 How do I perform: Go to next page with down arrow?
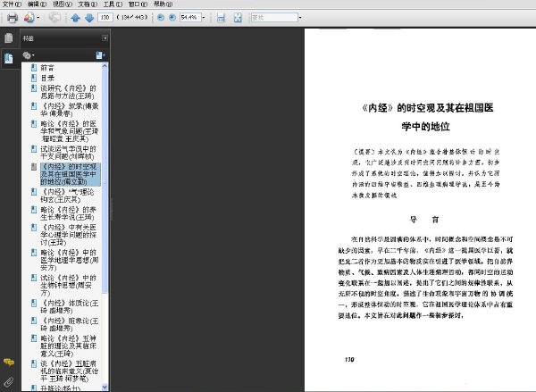coord(89,18)
